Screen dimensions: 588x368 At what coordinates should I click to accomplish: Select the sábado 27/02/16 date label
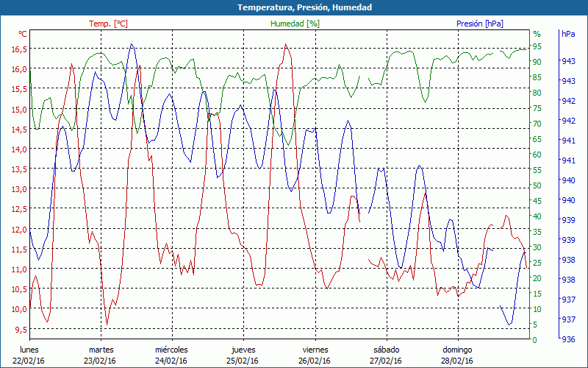pos(386,355)
